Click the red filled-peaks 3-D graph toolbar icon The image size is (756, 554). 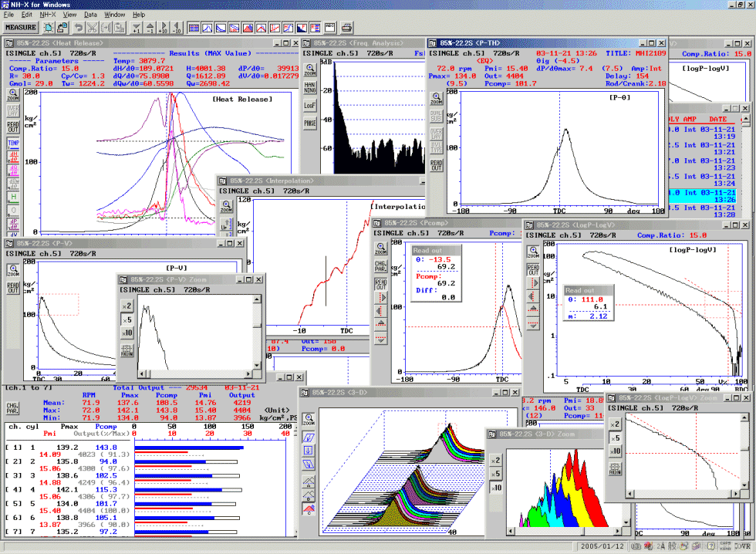coord(248,28)
